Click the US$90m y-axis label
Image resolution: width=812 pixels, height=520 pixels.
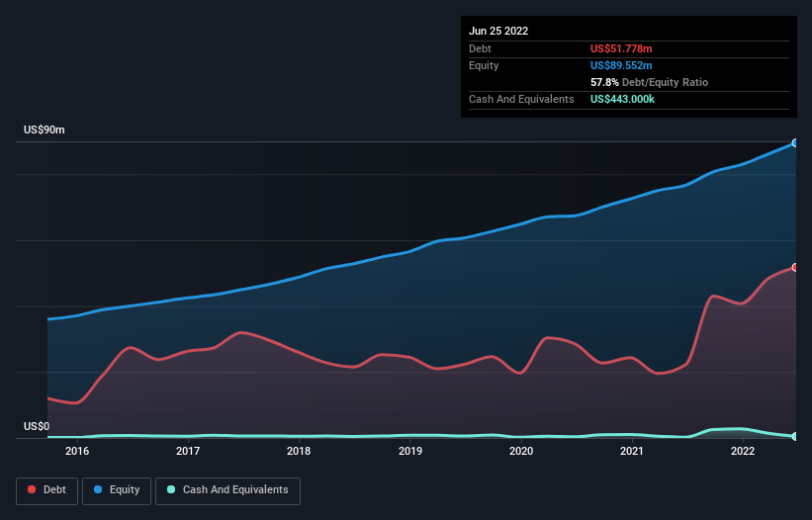click(x=43, y=130)
